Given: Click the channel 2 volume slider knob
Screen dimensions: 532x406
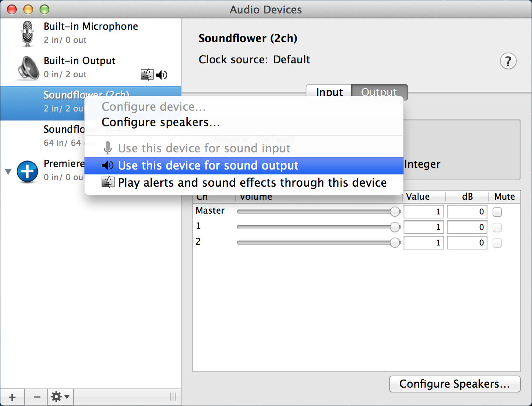Looking at the screenshot, I should (395, 243).
